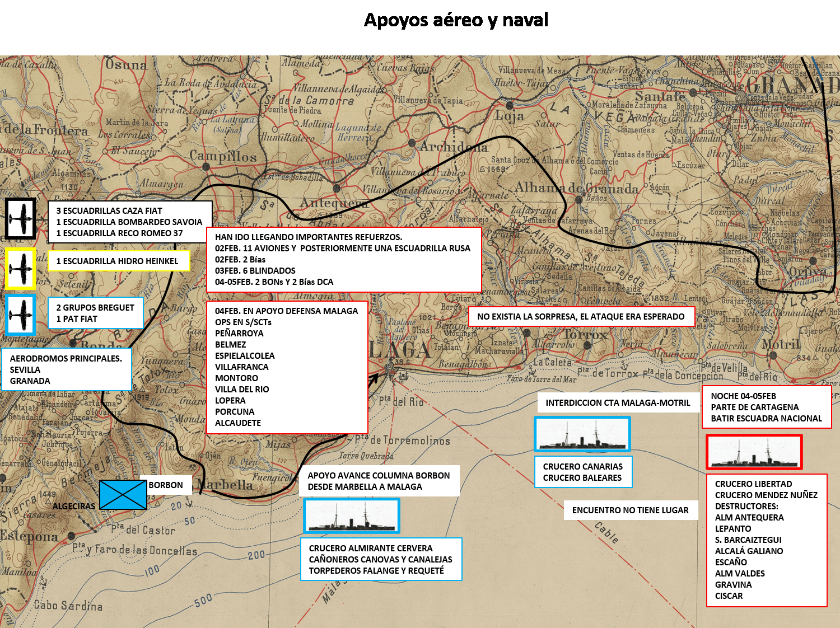Click '1 ESCUADRILLA RECO ROMEO 37' line
840x628 pixels.
point(119,233)
